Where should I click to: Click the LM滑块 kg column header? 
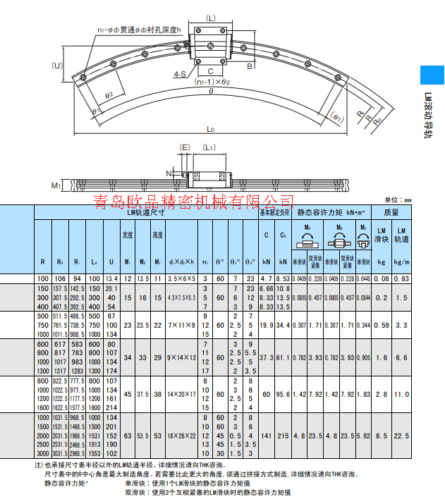click(x=382, y=247)
